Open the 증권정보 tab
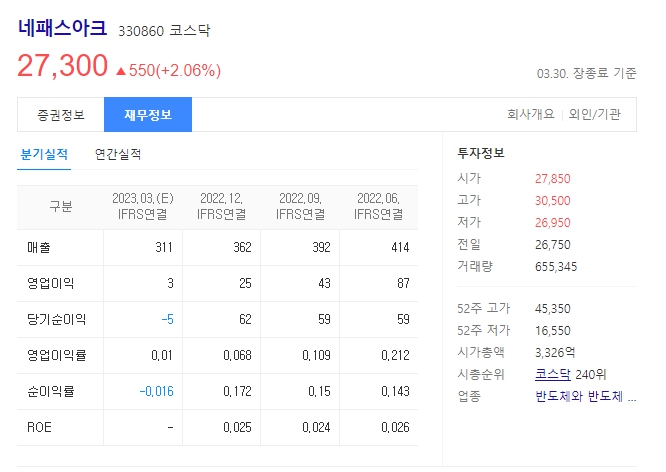The height and width of the screenshot is (472, 666). pyautogui.click(x=61, y=115)
